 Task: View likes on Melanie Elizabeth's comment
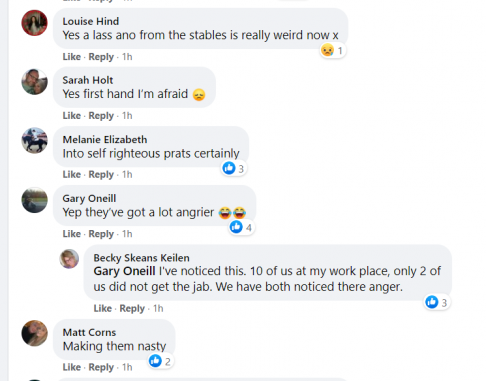tap(234, 169)
